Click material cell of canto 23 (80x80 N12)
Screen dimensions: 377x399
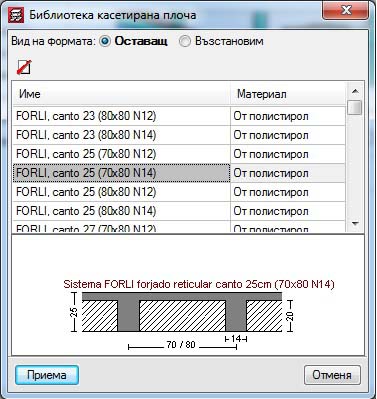coord(288,116)
